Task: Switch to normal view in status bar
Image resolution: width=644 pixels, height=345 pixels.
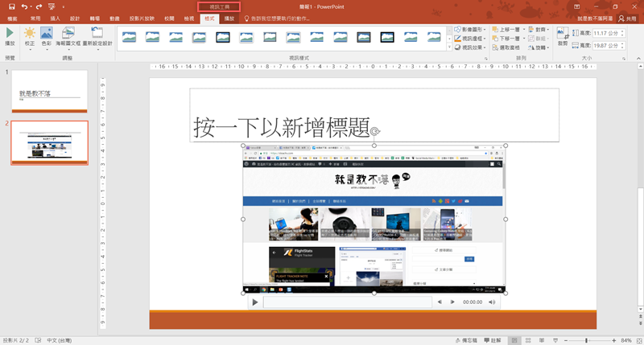Action: point(514,340)
